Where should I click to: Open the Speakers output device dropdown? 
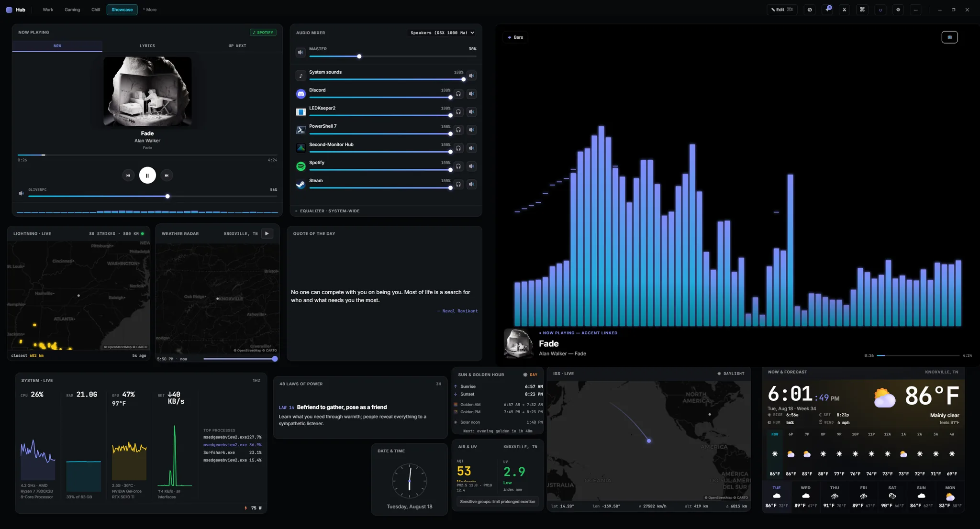pyautogui.click(x=442, y=33)
